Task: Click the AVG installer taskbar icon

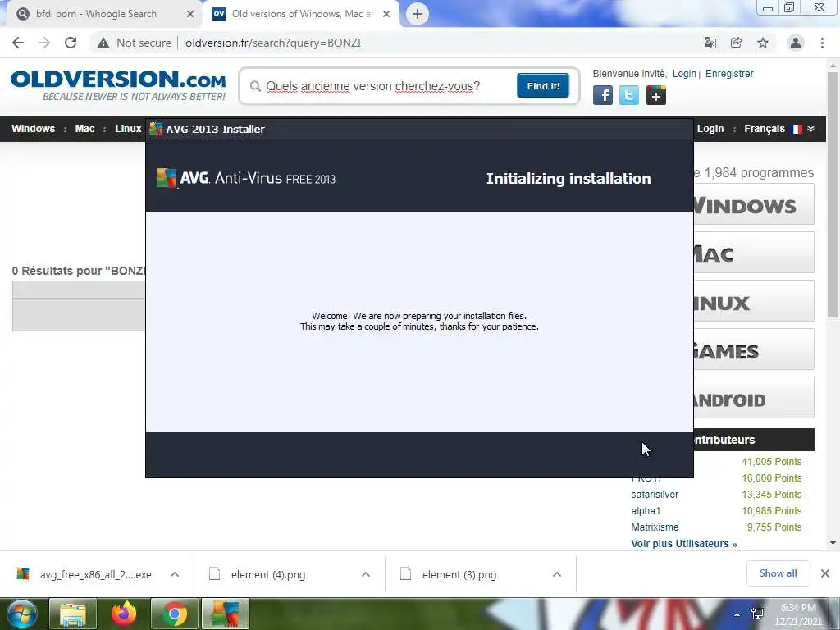Action: click(x=226, y=614)
